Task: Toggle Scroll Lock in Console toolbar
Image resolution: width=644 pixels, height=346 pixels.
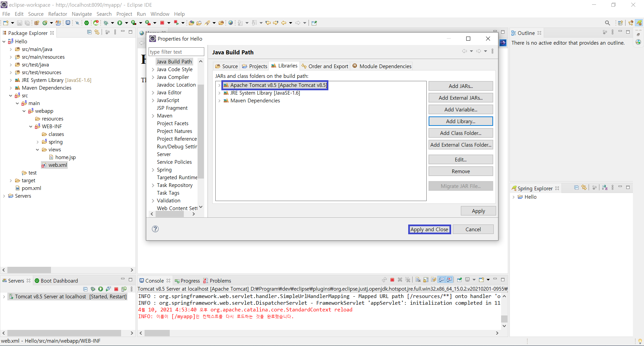Action: pos(426,280)
